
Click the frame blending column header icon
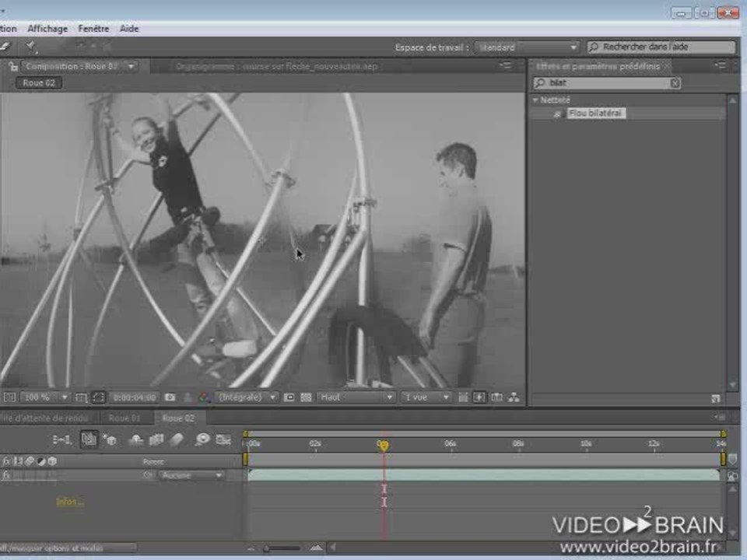coord(18,461)
